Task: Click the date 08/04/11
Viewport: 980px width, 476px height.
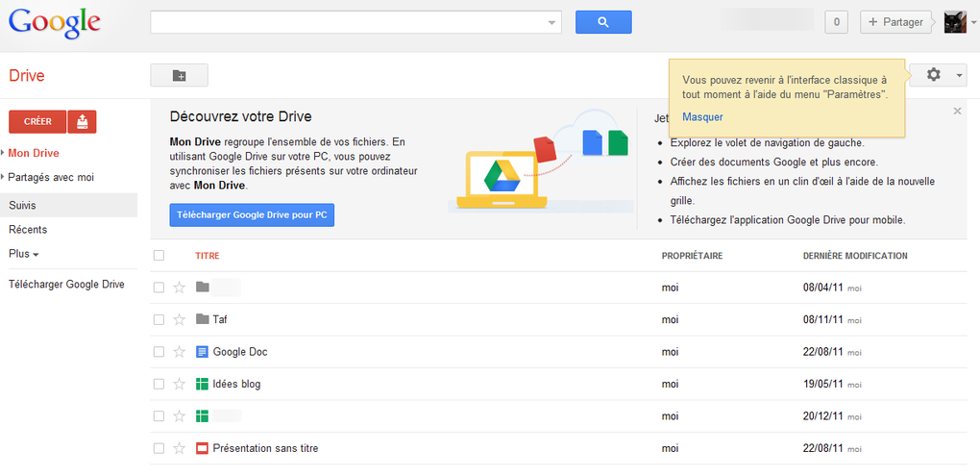Action: pos(823,288)
